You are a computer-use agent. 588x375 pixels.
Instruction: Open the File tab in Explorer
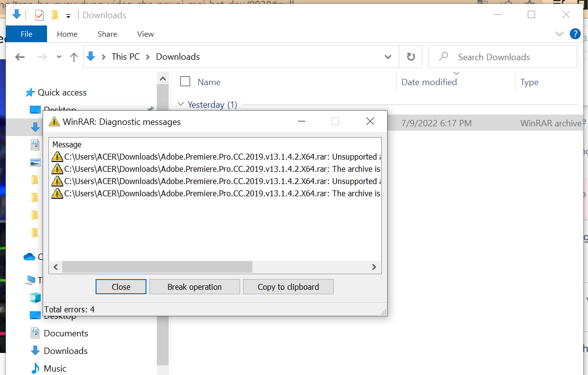pyautogui.click(x=26, y=34)
